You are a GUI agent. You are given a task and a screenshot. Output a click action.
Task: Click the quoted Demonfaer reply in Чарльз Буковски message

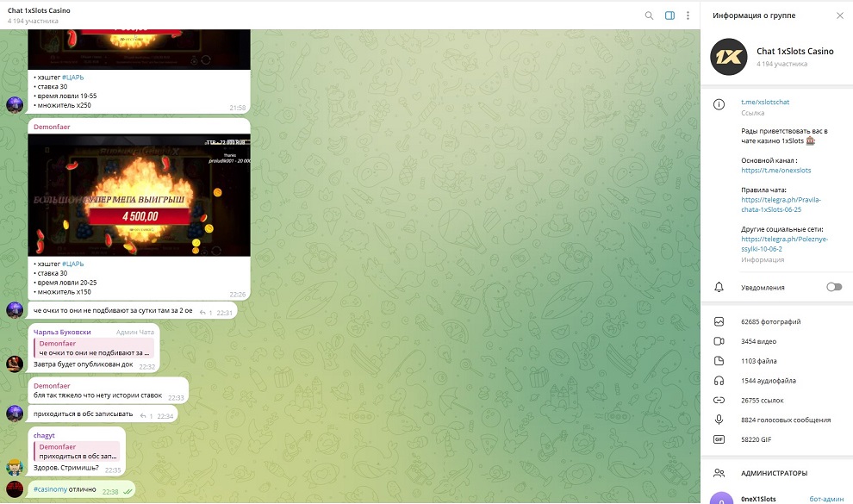[94, 348]
